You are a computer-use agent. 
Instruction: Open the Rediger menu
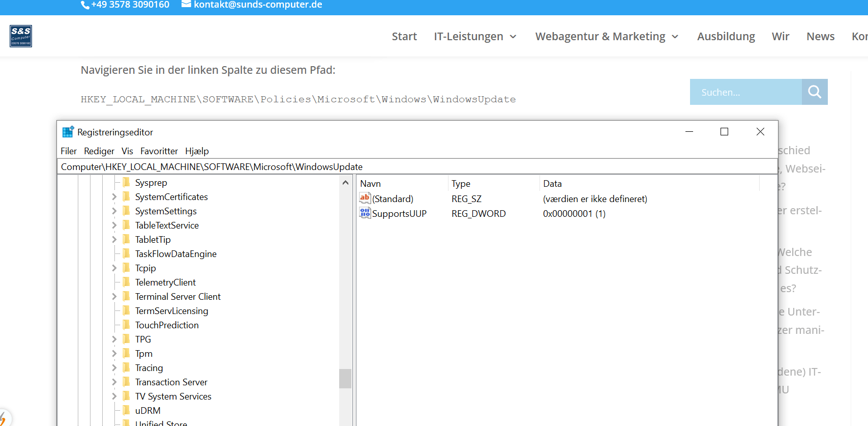pos(99,151)
